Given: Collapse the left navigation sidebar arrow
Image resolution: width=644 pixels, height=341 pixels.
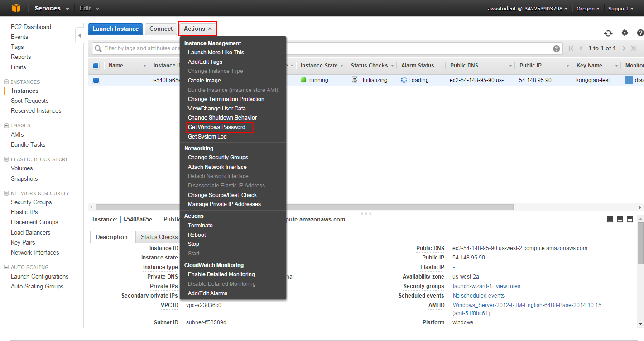Looking at the screenshot, I should (x=80, y=35).
